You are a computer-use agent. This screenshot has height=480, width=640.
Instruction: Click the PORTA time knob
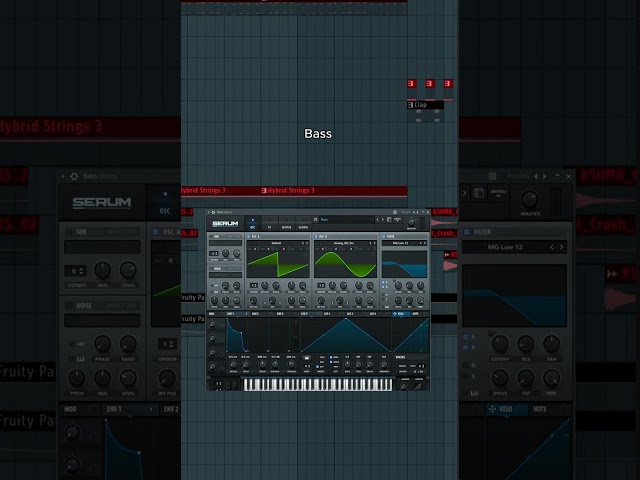point(404,387)
